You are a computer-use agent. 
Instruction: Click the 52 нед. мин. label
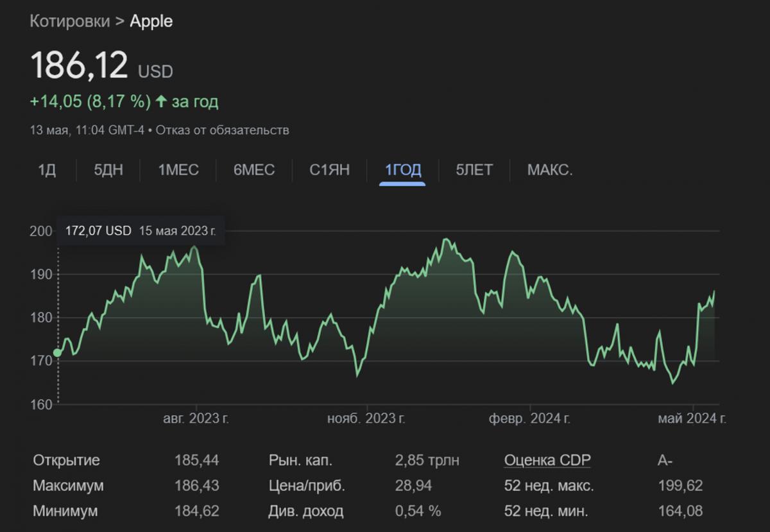coord(547,511)
